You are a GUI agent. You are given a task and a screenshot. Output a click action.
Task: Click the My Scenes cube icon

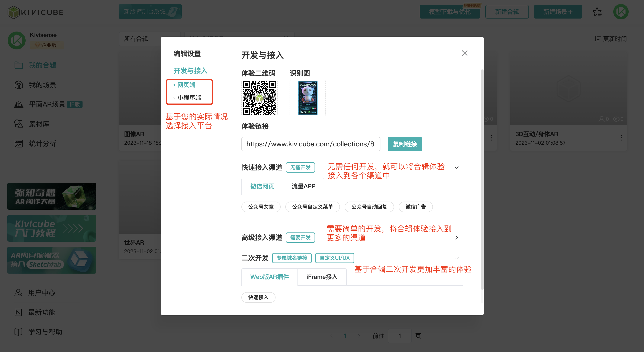(x=19, y=85)
